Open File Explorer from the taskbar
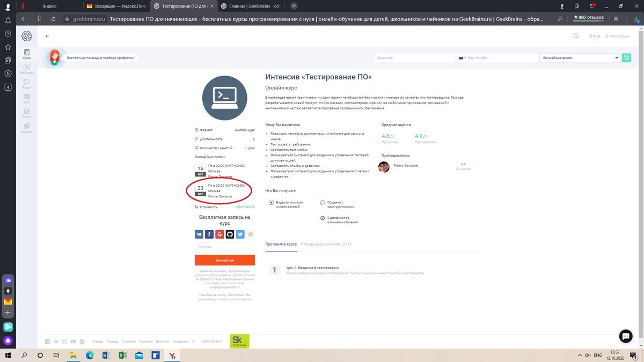The image size is (644, 362). [74, 355]
